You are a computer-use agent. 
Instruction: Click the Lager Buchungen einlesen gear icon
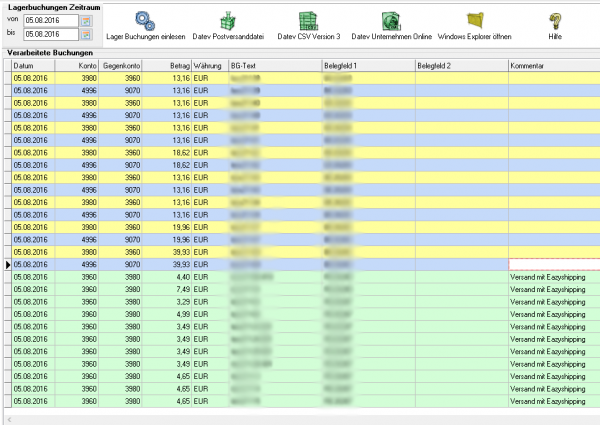click(144, 20)
